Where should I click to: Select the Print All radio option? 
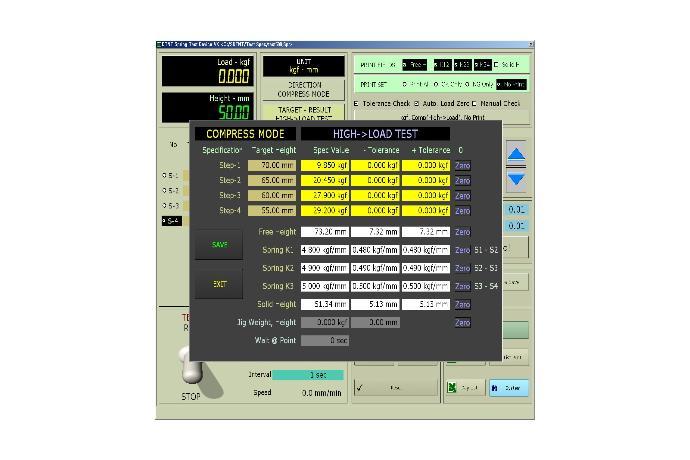[x=416, y=84]
